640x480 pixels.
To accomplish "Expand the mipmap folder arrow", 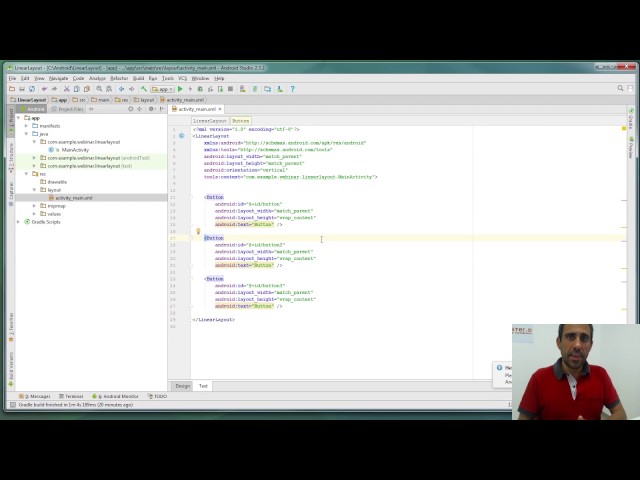I will [x=34, y=206].
